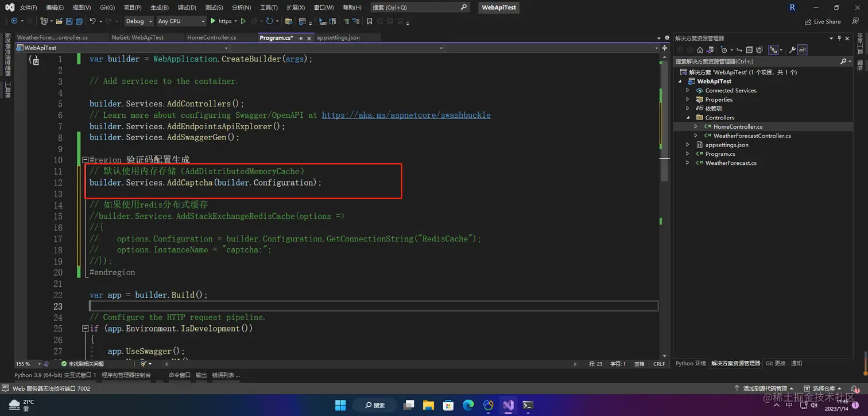Collapse the Controllers folder
Screen dimensions: 868x416
[x=688, y=118]
